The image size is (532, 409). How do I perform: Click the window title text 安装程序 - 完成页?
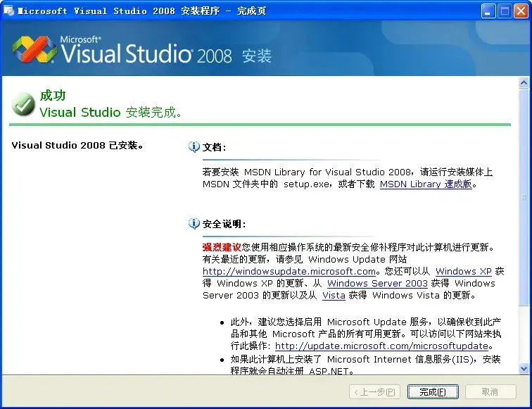(x=223, y=11)
